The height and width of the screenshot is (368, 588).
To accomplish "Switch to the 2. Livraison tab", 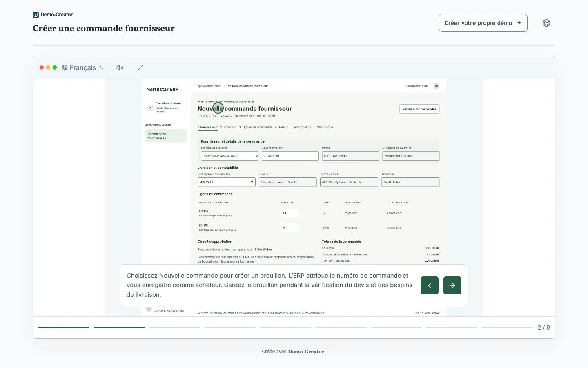I will (228, 127).
